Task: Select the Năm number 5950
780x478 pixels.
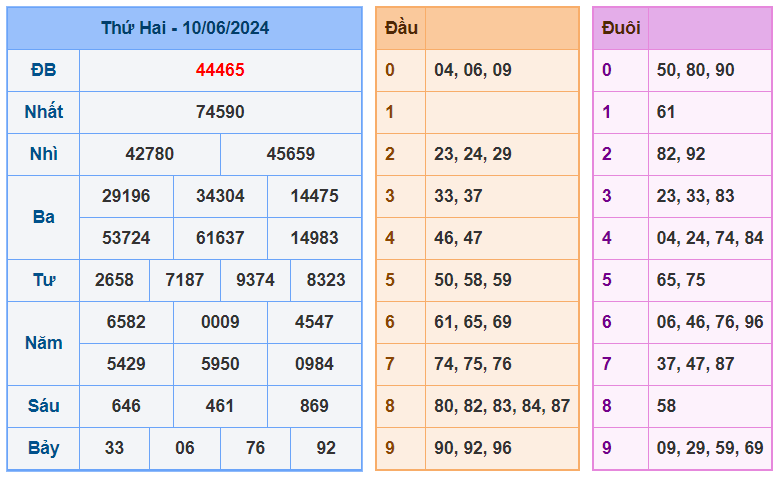Action: [x=220, y=364]
